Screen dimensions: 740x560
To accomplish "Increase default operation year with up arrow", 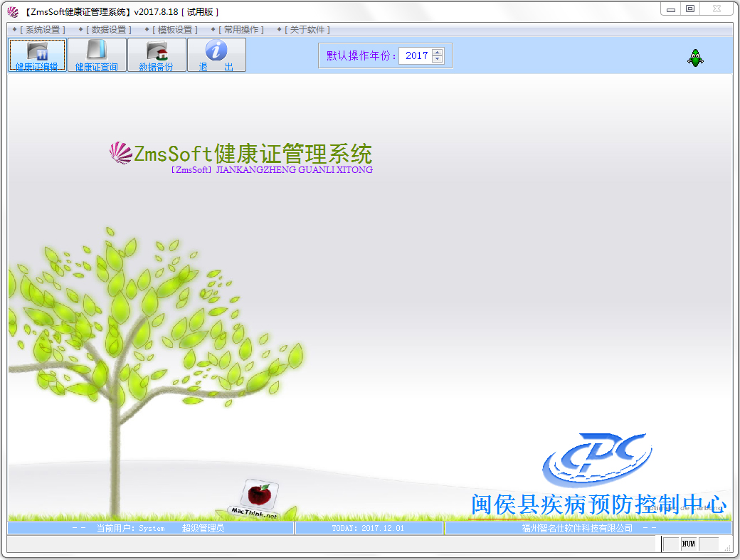I will (437, 52).
